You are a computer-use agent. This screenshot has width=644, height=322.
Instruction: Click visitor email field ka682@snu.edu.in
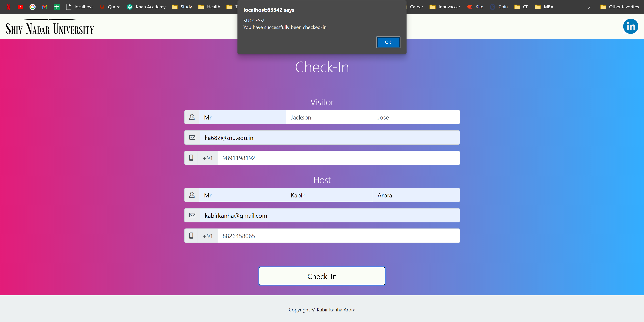330,138
